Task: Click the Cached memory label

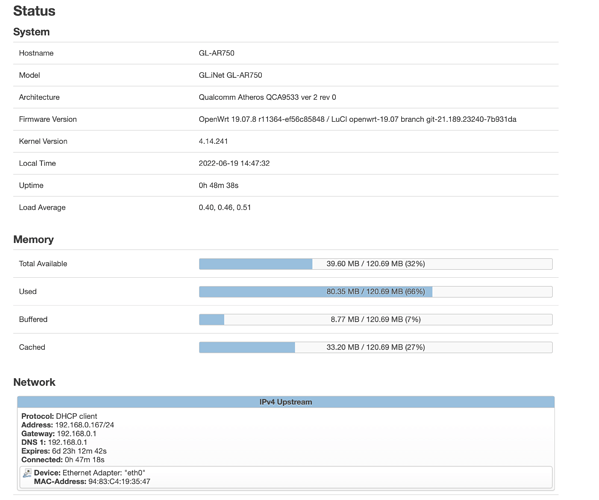Action: pos(32,347)
